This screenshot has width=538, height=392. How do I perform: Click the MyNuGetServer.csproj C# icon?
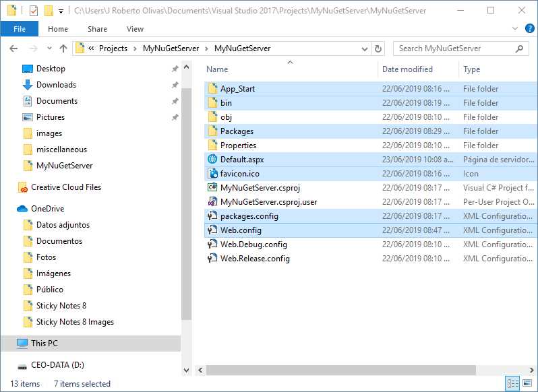coord(212,187)
